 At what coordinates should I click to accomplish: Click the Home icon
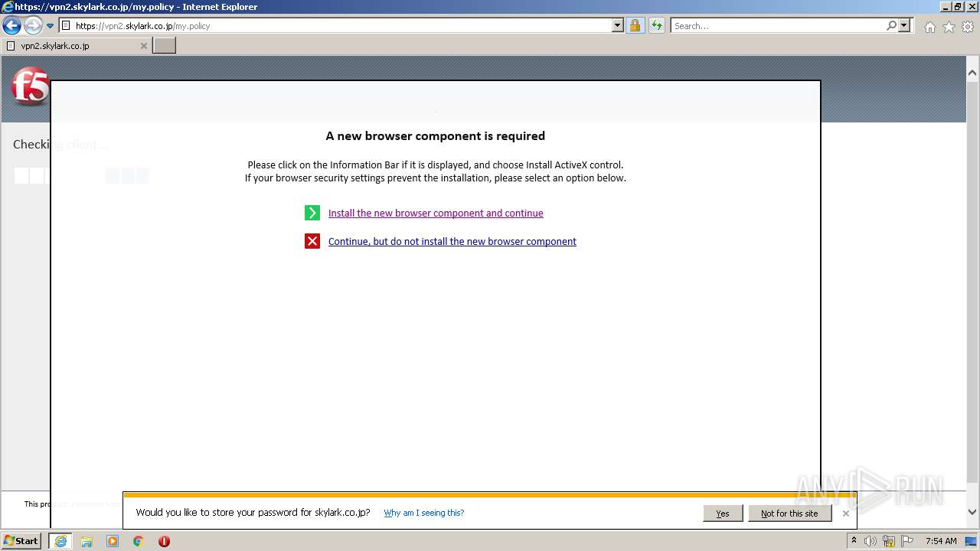929,27
